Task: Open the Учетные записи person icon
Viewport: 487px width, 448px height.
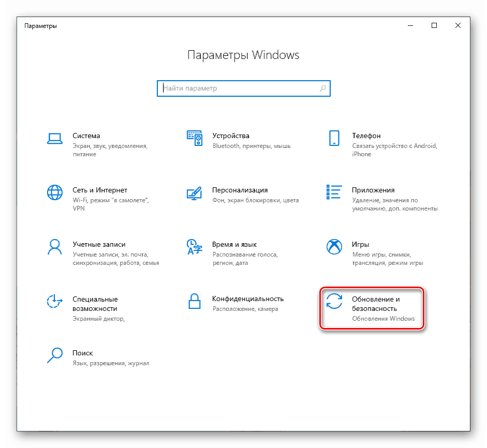Action: 55,247
